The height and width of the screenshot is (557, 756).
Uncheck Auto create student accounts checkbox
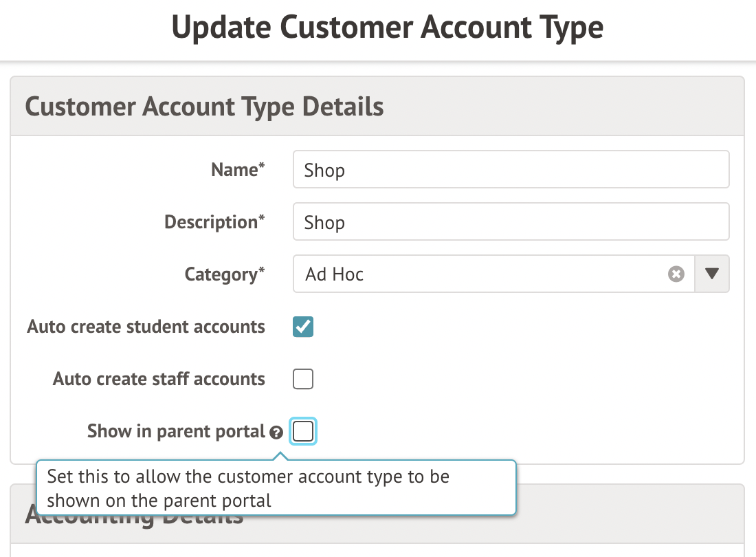(303, 327)
